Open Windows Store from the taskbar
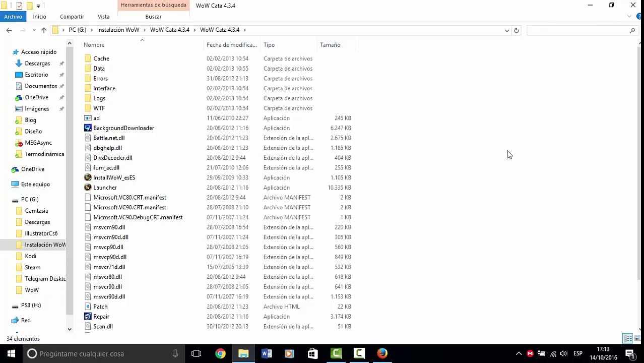The image size is (644, 363). coord(312,353)
